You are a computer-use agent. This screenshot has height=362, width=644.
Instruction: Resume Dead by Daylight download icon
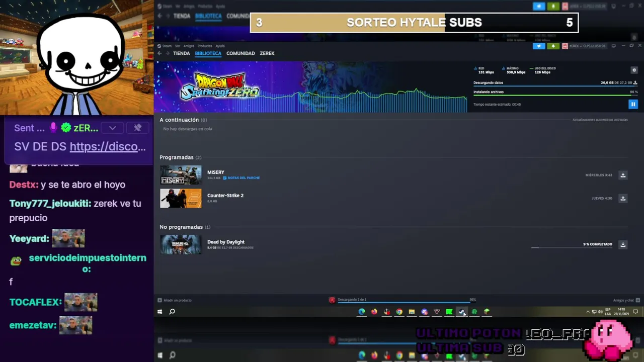[x=623, y=244]
